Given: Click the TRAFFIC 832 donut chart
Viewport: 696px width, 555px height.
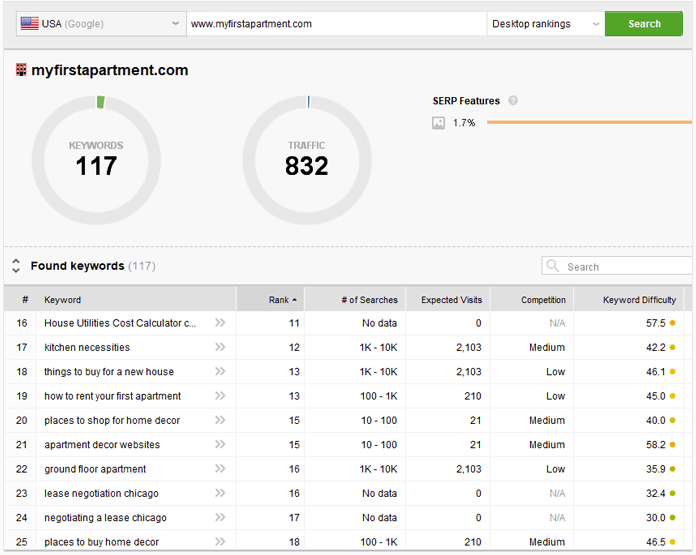Looking at the screenshot, I should click(307, 160).
